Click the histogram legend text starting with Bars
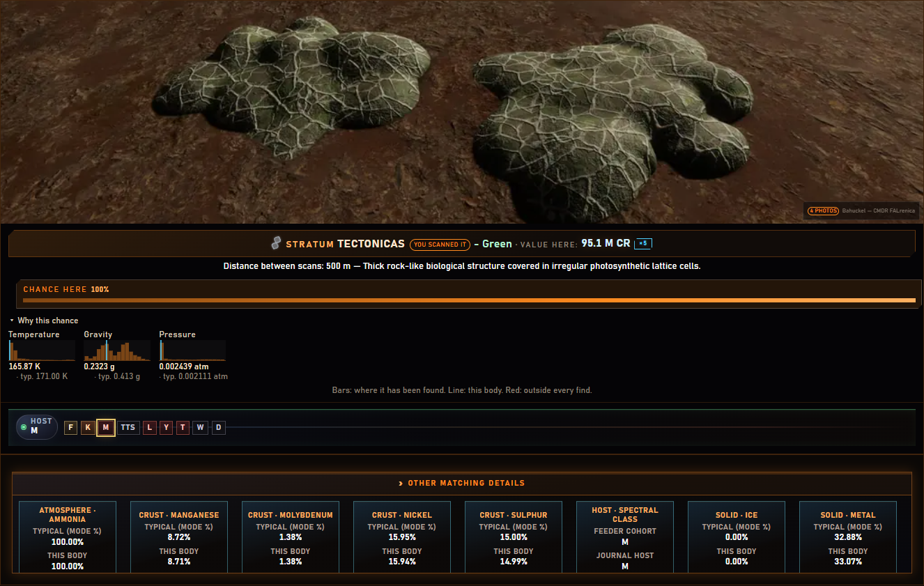Image resolution: width=924 pixels, height=586 pixels. pyautogui.click(x=462, y=390)
